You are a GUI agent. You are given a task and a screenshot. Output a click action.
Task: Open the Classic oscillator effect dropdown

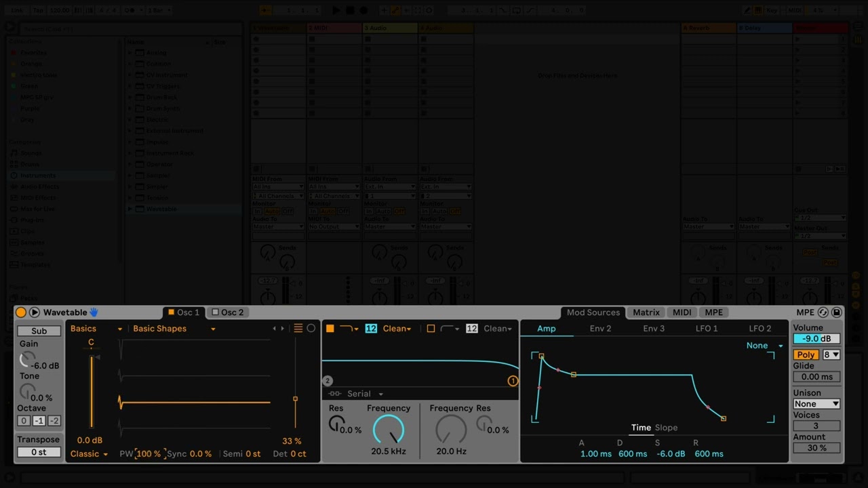coord(89,454)
